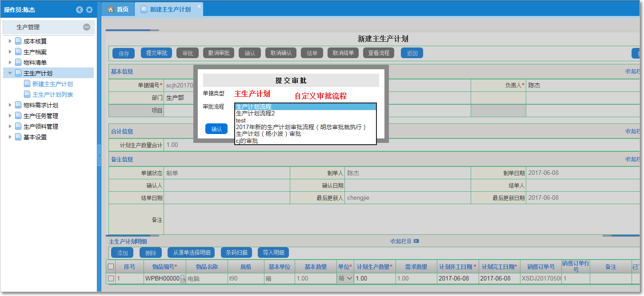Click the back arrow icon in the sidebar header
Viewport: 644px width, 296px height.
[x=79, y=9]
